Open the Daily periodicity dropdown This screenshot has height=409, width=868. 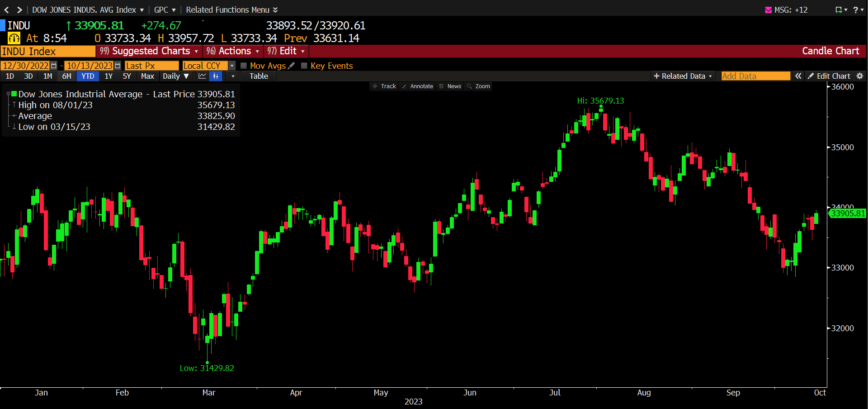(176, 76)
